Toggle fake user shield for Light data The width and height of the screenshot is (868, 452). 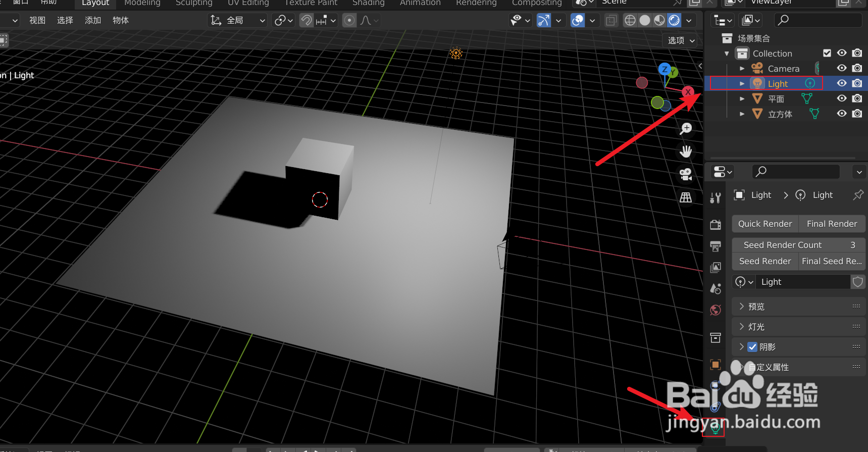(858, 282)
